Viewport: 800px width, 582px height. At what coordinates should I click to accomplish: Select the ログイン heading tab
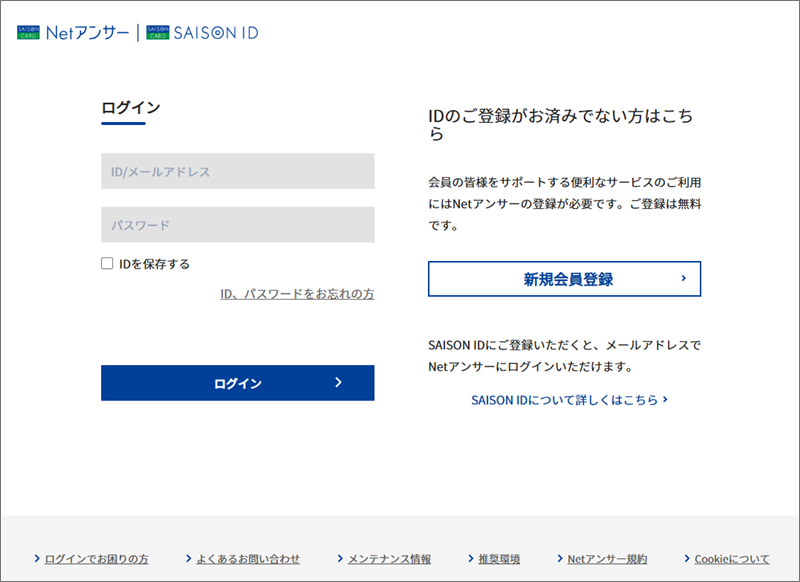click(130, 108)
